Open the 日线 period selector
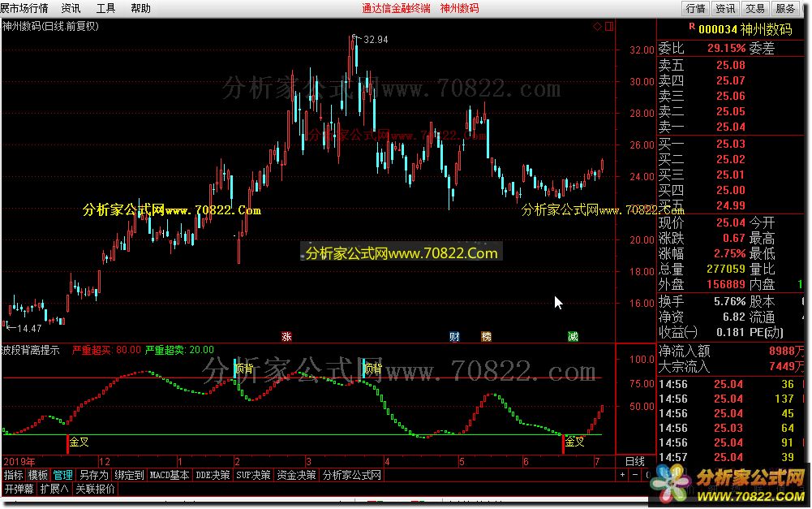This screenshot has width=812, height=509. coord(635,461)
